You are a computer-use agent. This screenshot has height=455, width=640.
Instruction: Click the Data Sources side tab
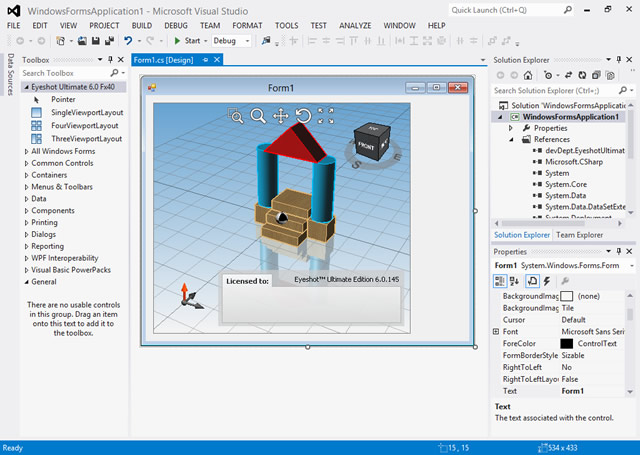(11, 74)
